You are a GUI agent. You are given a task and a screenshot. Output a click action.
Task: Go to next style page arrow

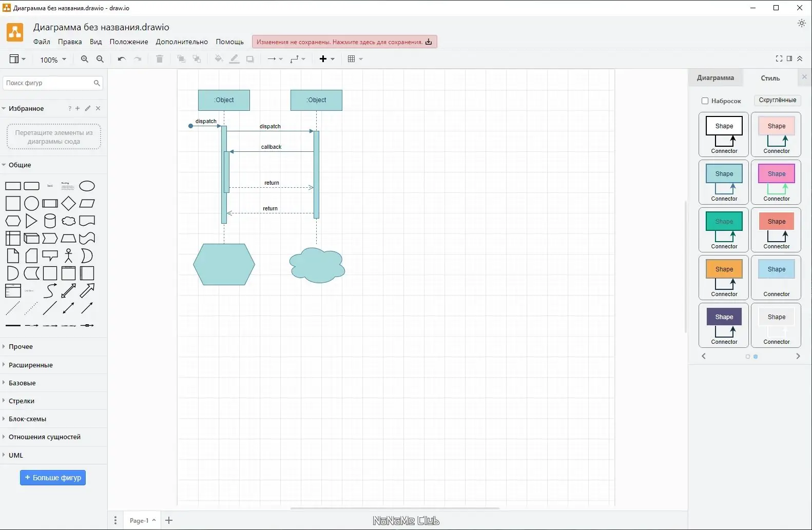(798, 356)
